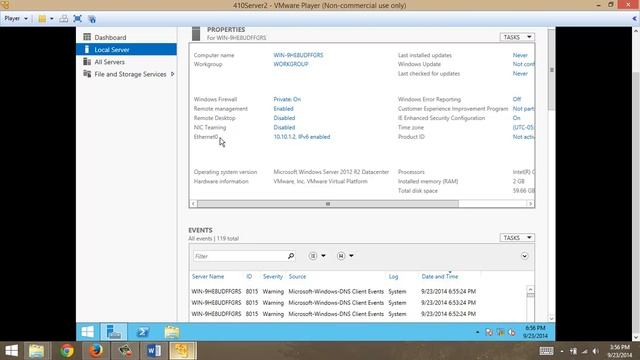Screen dimensions: 640x360
Task: Click VMware toolbar collapse arrow at right
Action: (x=634, y=18)
